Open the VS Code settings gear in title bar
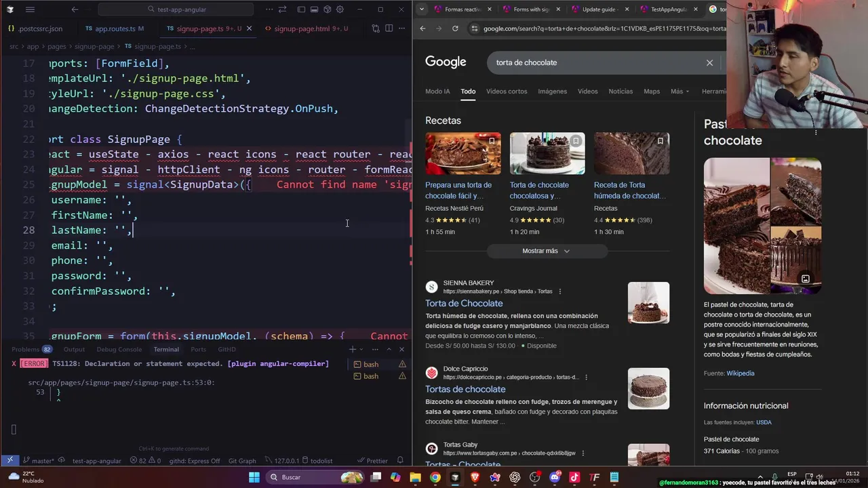 click(x=340, y=9)
